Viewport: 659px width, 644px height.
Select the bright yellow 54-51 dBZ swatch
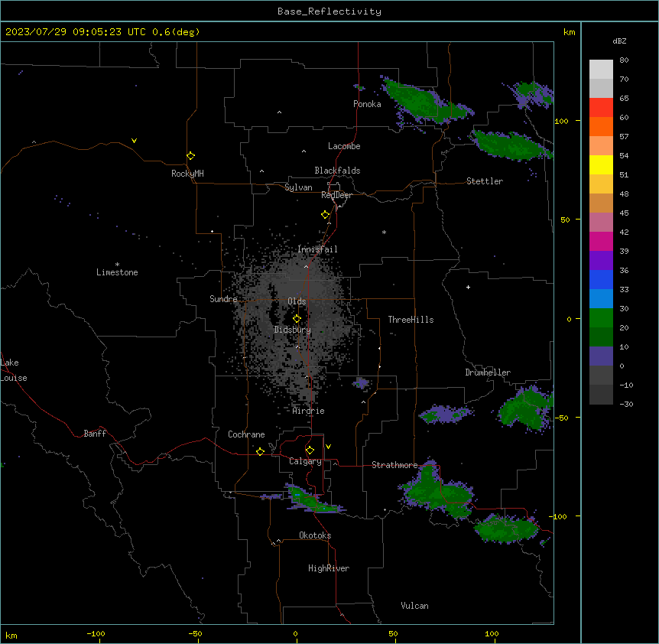[601, 164]
